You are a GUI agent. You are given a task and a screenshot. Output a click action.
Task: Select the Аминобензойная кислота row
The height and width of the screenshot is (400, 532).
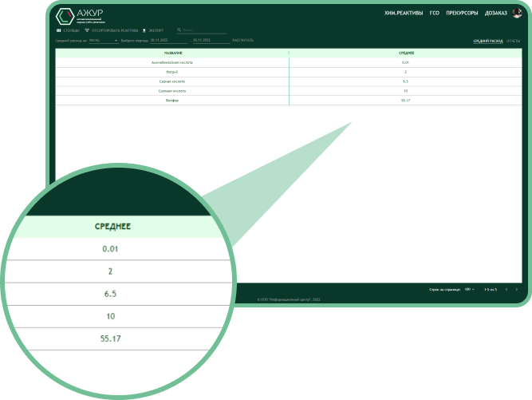(289, 62)
